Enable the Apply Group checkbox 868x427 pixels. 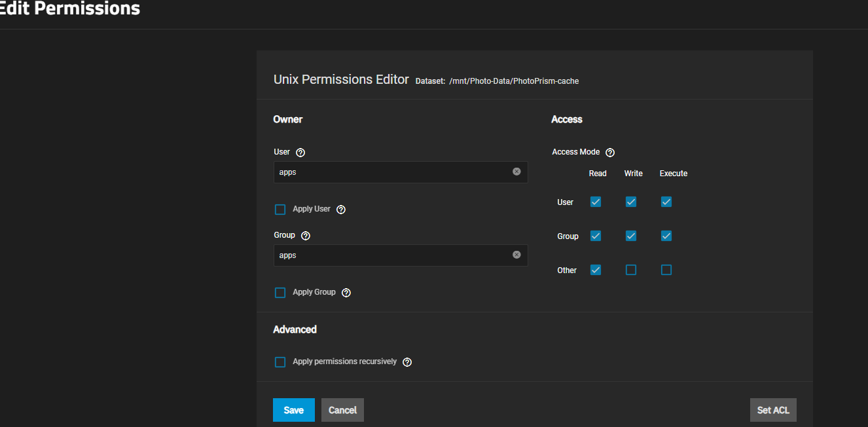point(280,293)
